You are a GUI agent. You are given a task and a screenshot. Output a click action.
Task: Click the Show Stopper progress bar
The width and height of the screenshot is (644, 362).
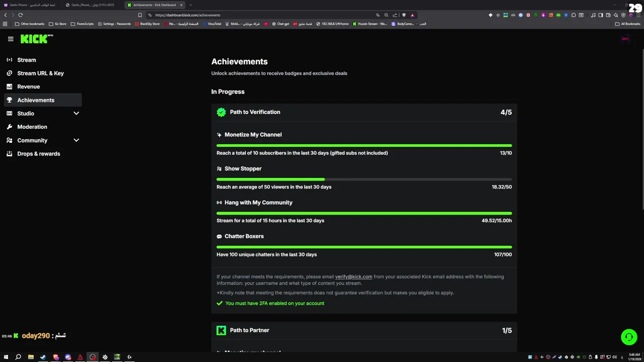364,179
